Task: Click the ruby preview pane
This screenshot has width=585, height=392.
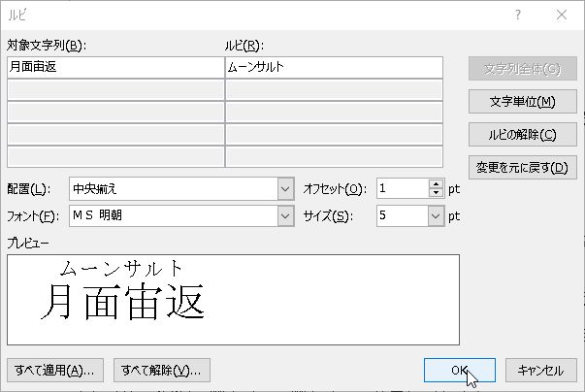Action: [x=233, y=300]
